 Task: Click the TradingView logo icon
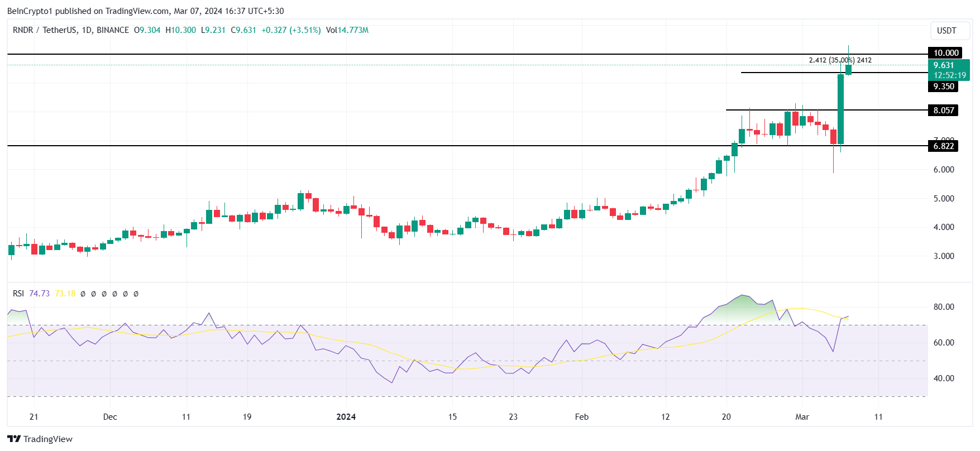[x=14, y=439]
